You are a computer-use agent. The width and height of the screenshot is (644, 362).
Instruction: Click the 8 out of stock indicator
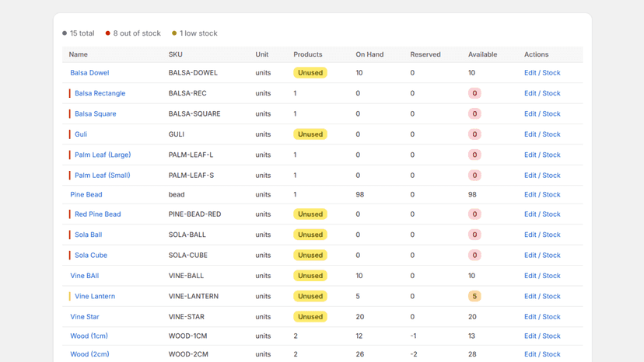tap(133, 33)
